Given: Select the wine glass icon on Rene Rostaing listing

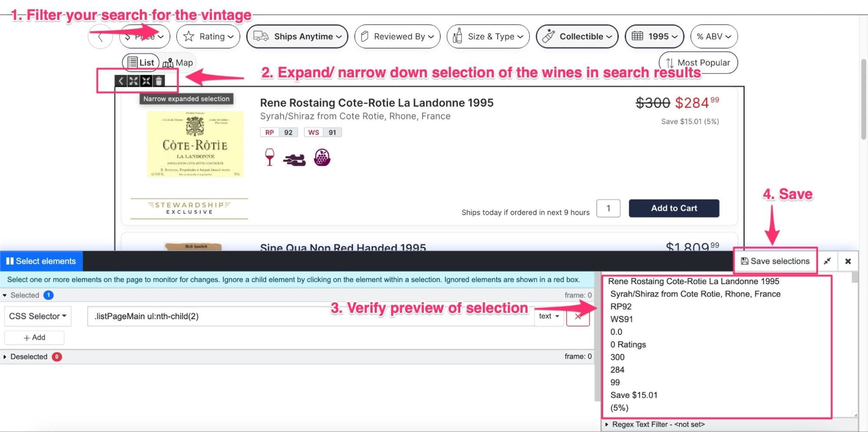Looking at the screenshot, I should coord(269,157).
